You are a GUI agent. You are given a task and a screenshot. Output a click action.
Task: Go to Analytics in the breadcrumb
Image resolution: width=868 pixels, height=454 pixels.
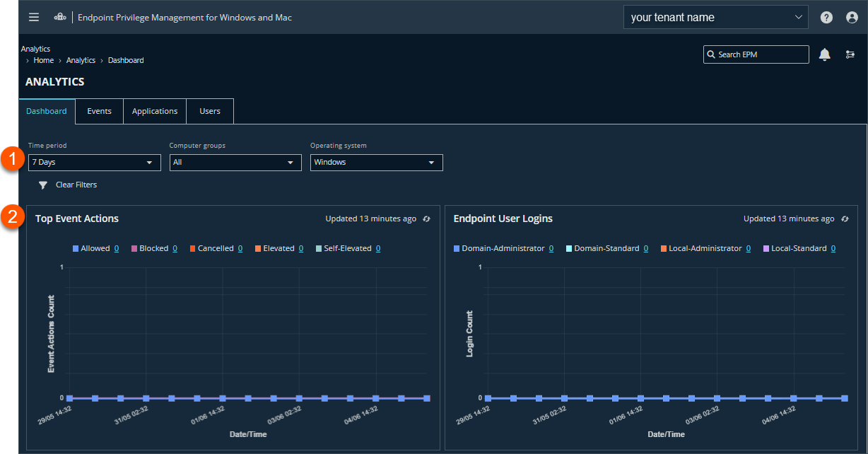pos(81,60)
